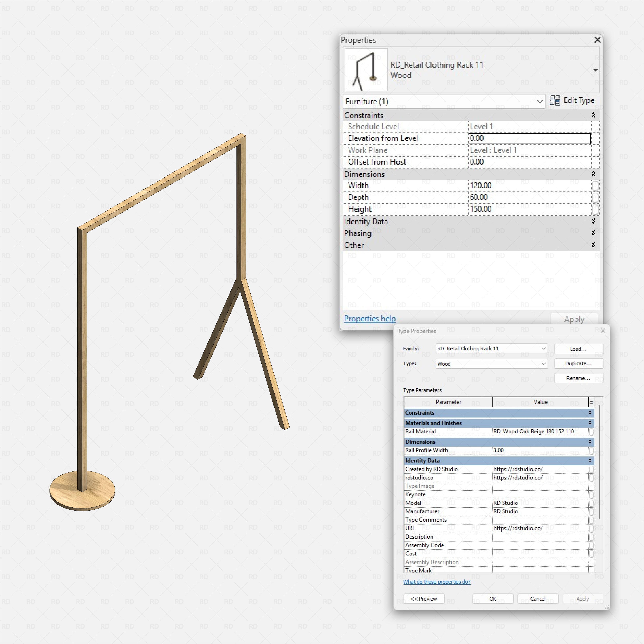The image size is (644, 644).
Task: Click associate button for Rail Profile Width
Action: pos(591,450)
